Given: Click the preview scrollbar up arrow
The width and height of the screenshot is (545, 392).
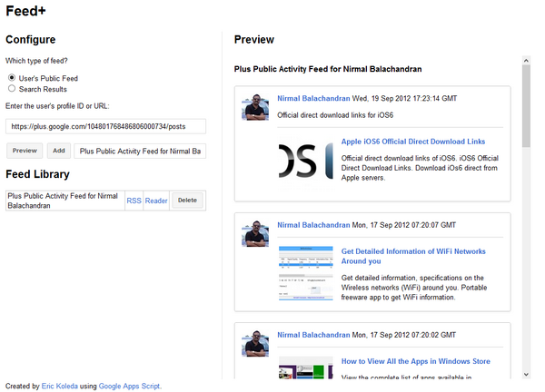Looking at the screenshot, I should pyautogui.click(x=526, y=61).
